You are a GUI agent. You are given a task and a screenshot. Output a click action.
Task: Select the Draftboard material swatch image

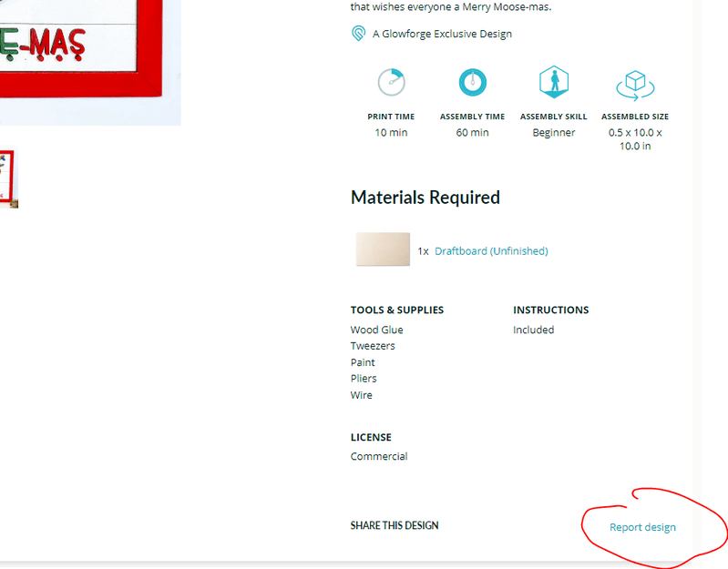click(x=383, y=249)
